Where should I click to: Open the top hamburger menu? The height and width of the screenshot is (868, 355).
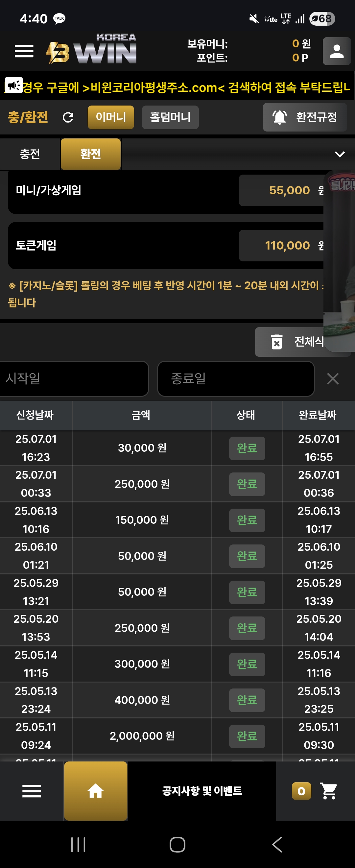coord(24,51)
